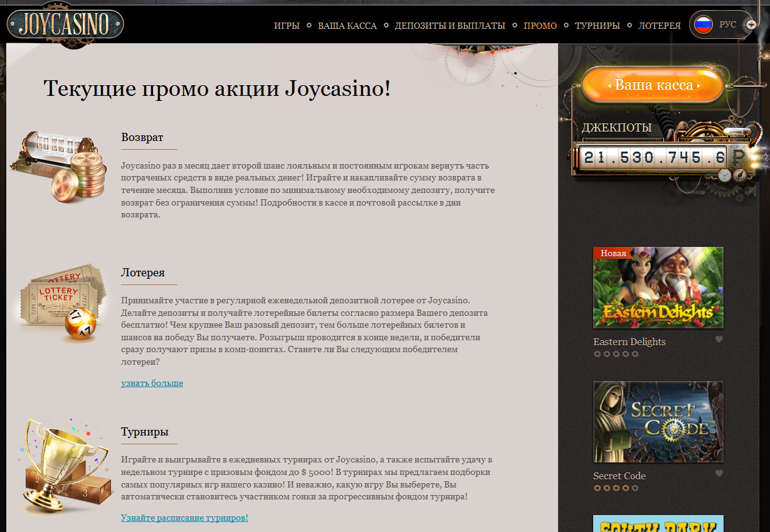770x532 pixels.
Task: Expand the language dropdown arrow
Action: click(x=751, y=25)
